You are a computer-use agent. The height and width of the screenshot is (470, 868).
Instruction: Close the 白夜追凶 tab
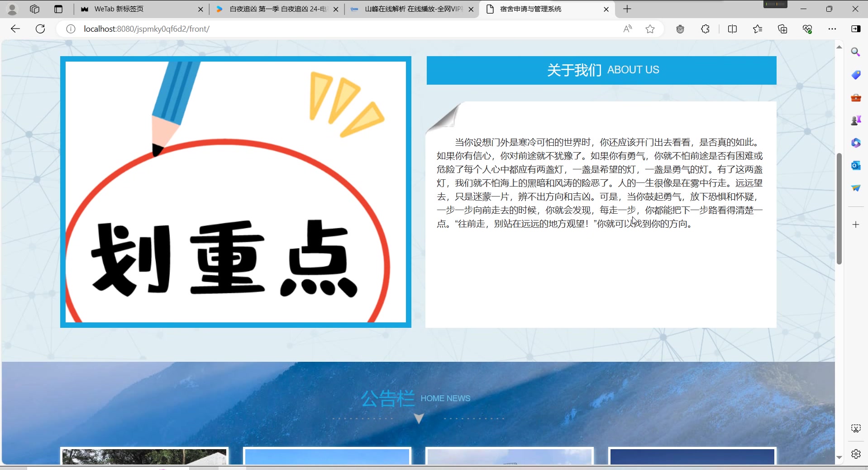pyautogui.click(x=336, y=9)
